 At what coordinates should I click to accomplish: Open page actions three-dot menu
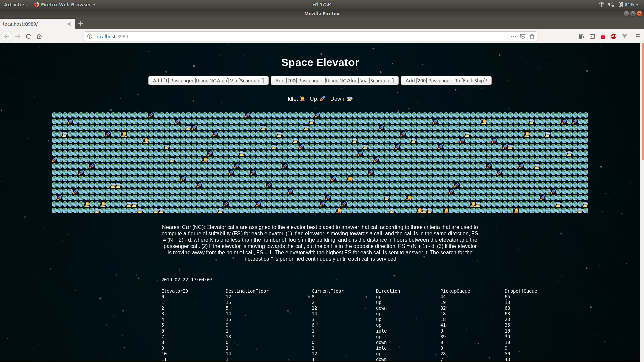[x=513, y=36]
